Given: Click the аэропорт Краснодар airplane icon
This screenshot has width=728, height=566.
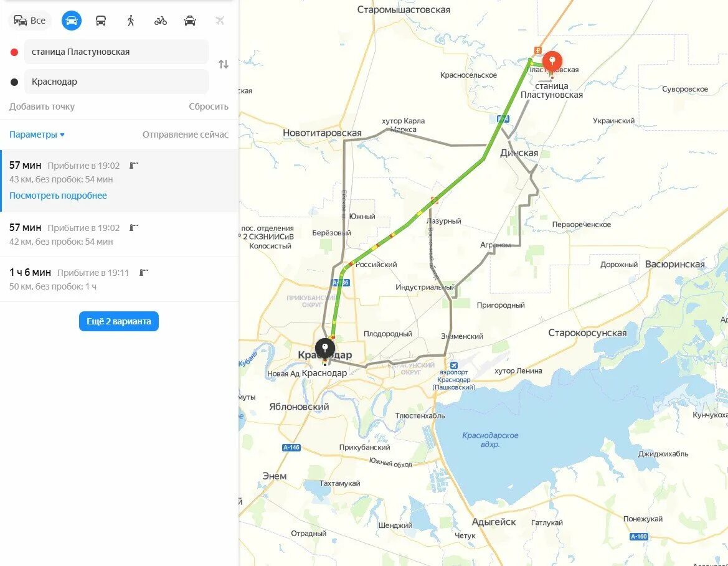Looking at the screenshot, I should tap(453, 366).
